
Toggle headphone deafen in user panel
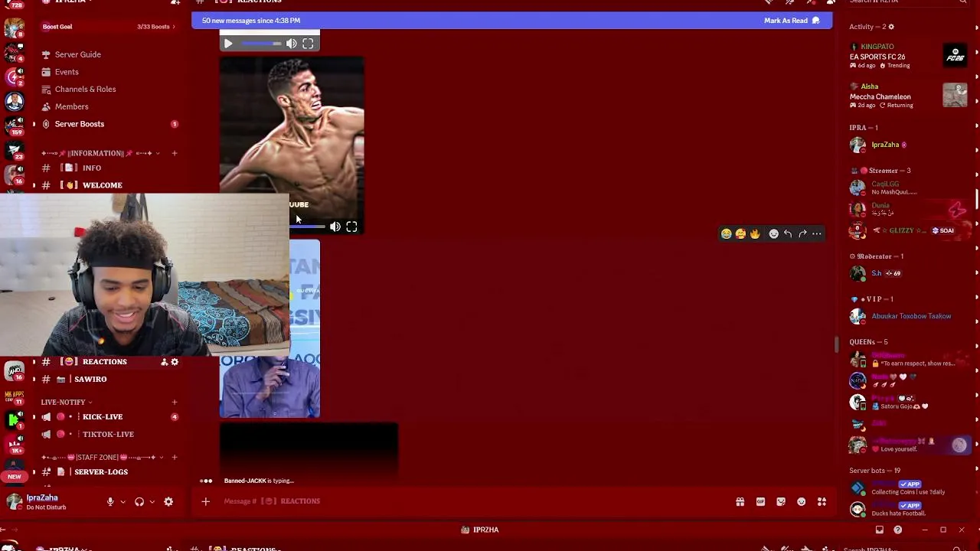[x=139, y=502]
